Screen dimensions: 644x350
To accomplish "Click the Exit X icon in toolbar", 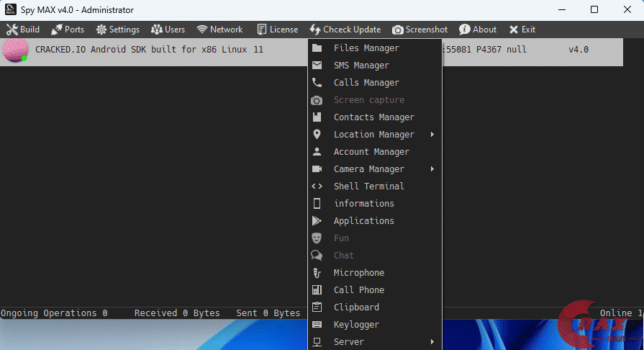I will click(514, 30).
